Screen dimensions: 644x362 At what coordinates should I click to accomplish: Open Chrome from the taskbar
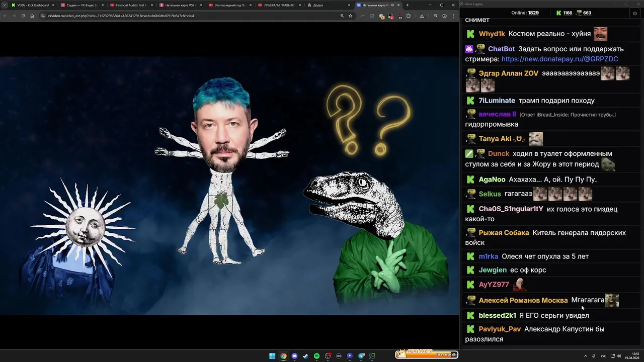[283, 356]
